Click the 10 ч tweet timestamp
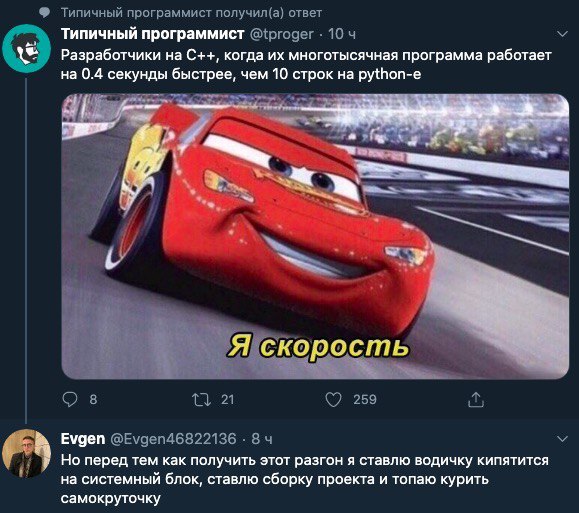 pos(342,34)
